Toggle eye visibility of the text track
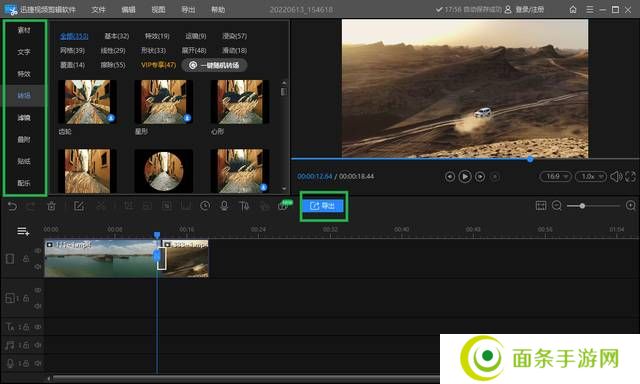Image resolution: width=640 pixels, height=384 pixels. tap(38, 327)
